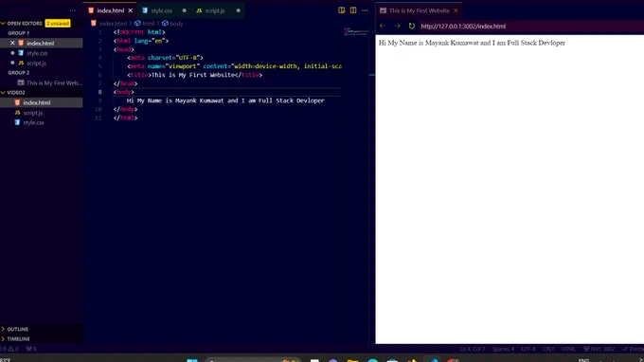Select script.js in Open Editors list

point(36,63)
